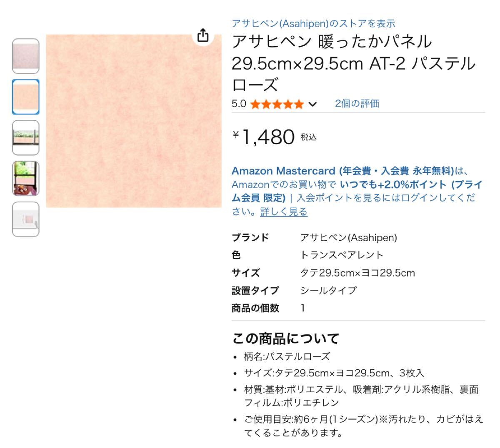
Task: Click the 5.0 rating number
Action: point(239,104)
